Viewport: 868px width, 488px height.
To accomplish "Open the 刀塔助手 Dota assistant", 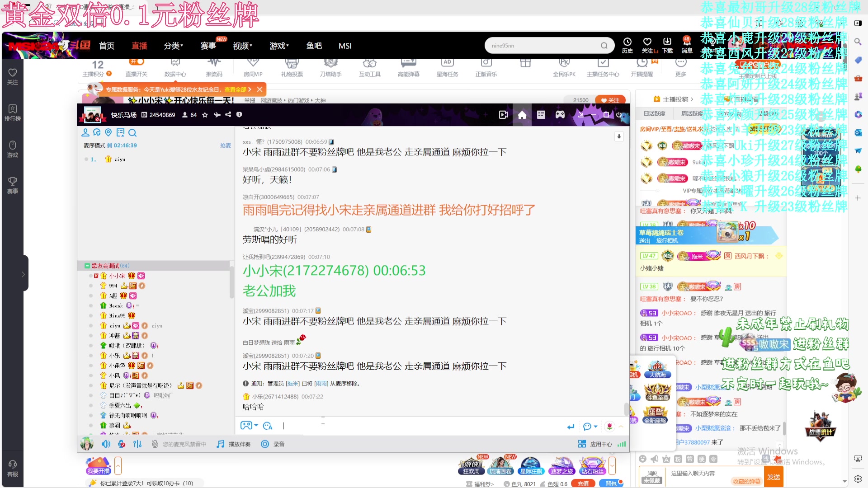I will pos(330,68).
